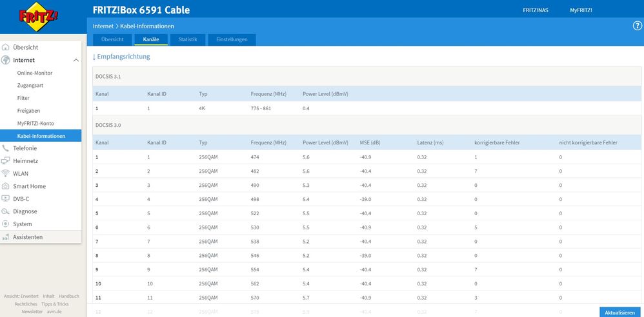Viewport: 644px width, 317px height.
Task: Click the Telefonie phone icon
Action: click(5, 148)
